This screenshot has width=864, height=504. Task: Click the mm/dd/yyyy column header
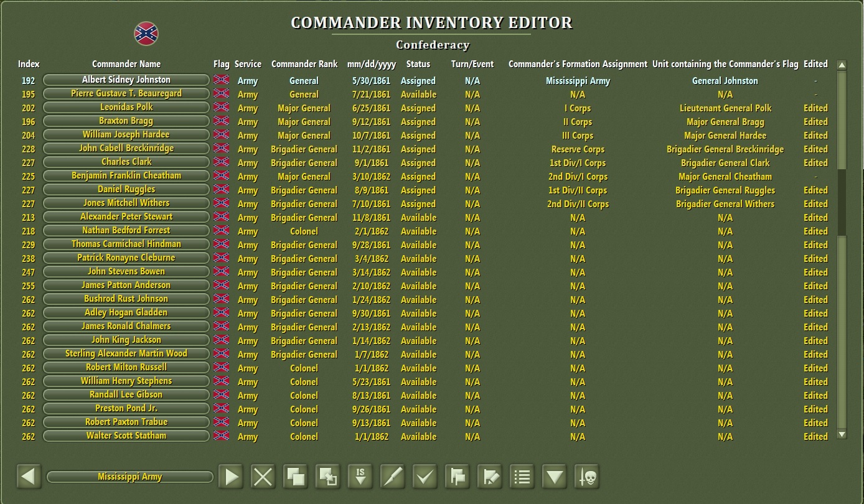click(x=372, y=64)
